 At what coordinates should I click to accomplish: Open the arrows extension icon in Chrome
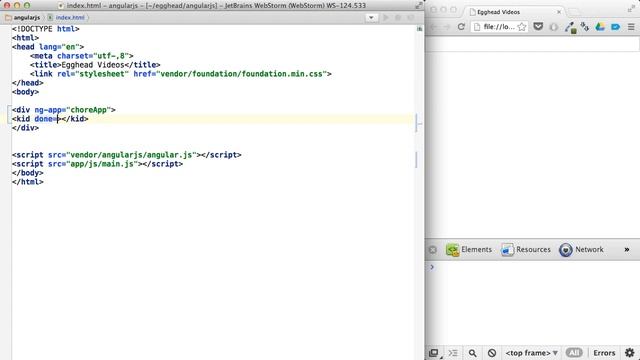coord(585,27)
